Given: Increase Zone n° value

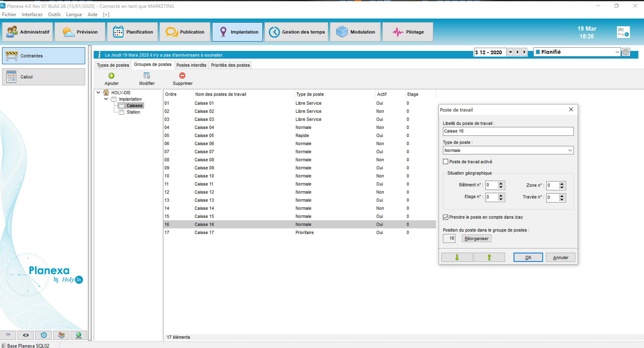Looking at the screenshot, I should (562, 184).
